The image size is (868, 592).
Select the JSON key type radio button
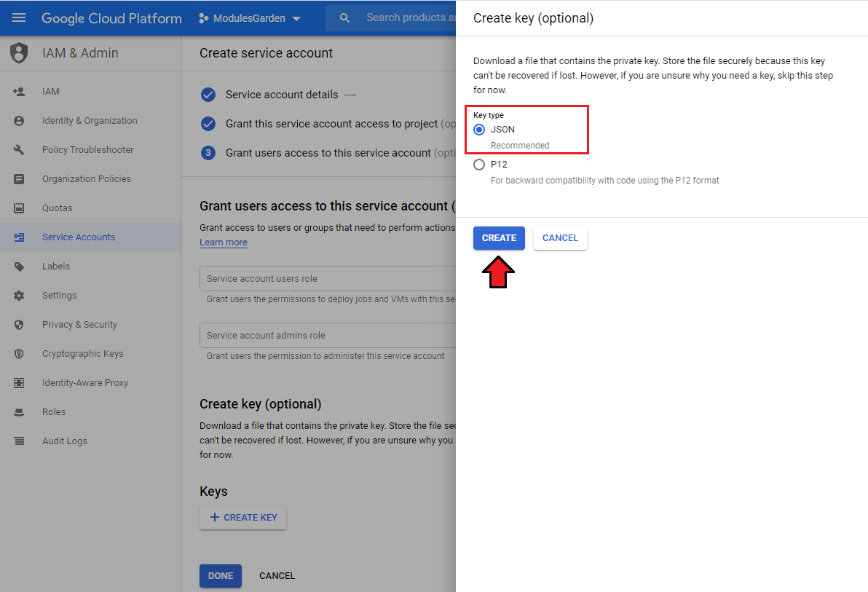click(479, 130)
